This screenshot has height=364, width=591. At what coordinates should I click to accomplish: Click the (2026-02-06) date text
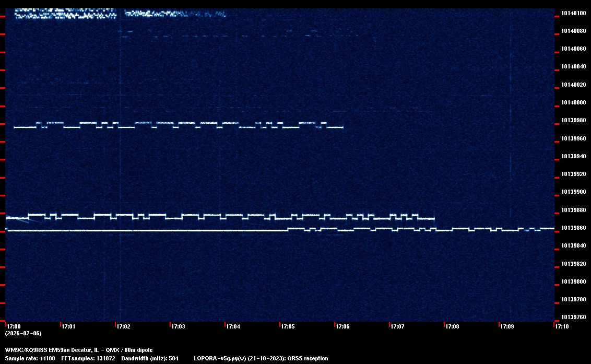coord(23,333)
